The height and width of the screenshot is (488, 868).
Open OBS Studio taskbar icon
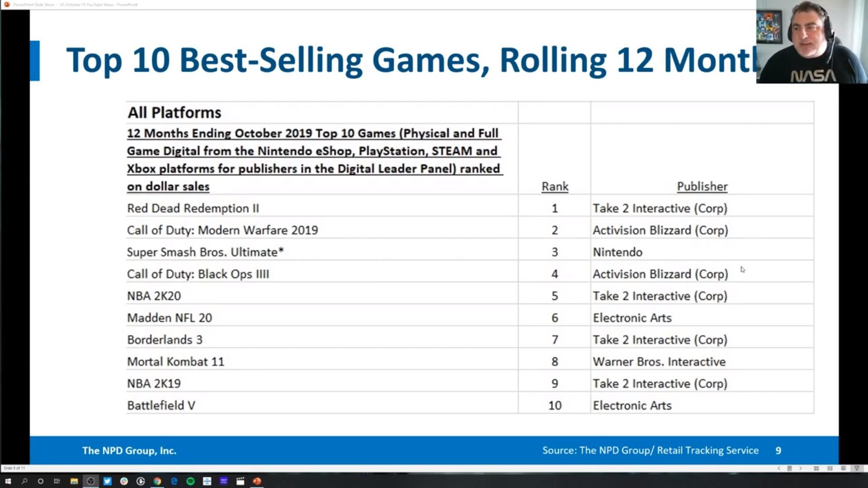[x=90, y=481]
